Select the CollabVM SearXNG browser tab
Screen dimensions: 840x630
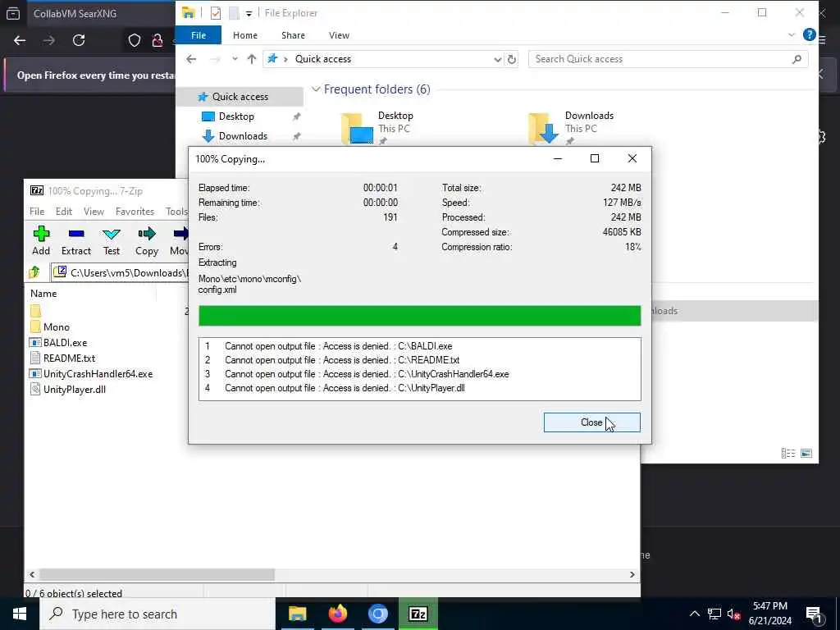click(75, 13)
